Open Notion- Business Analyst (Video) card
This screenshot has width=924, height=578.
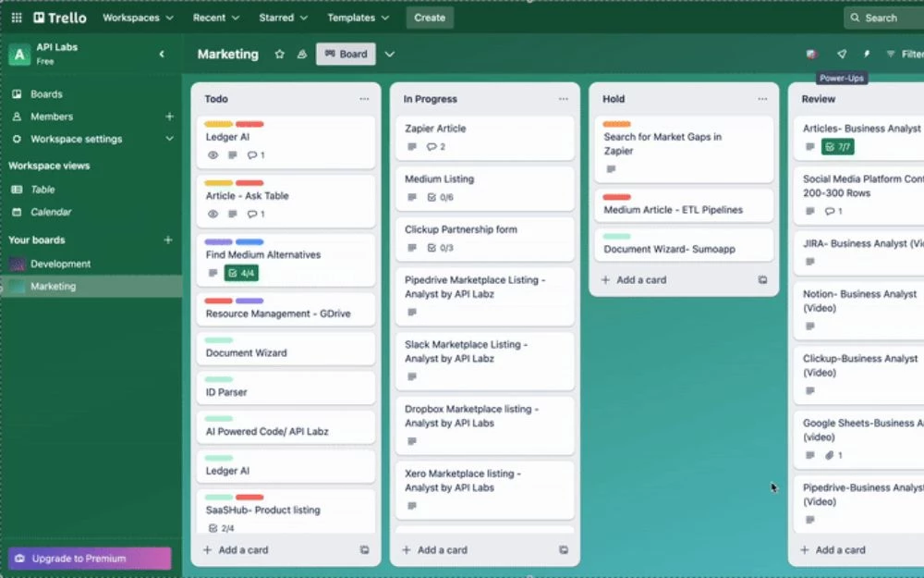point(859,311)
